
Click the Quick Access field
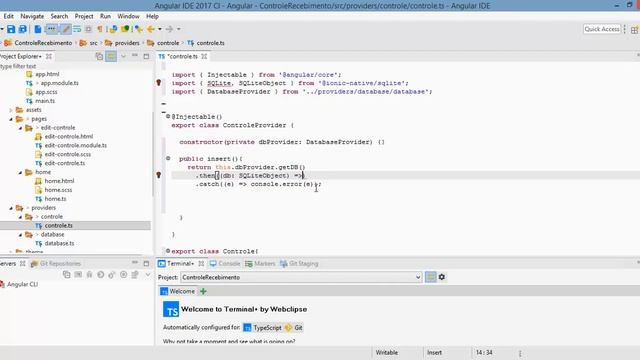point(602,29)
